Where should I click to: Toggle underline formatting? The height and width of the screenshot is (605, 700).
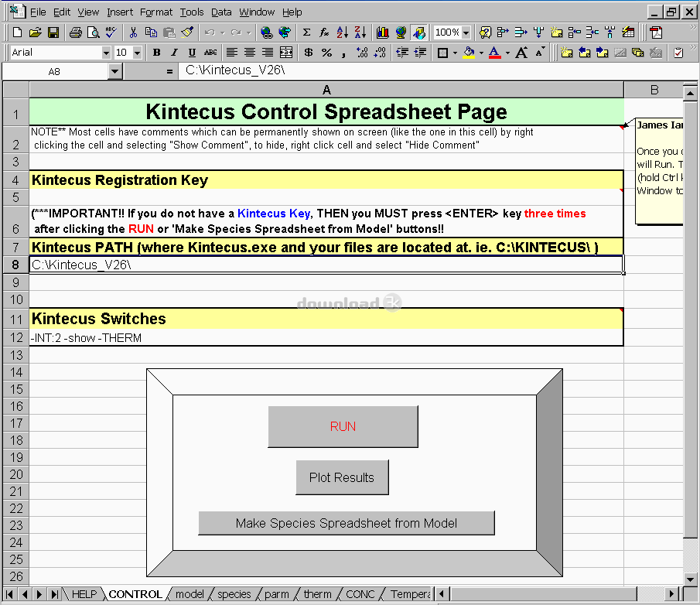click(x=193, y=53)
